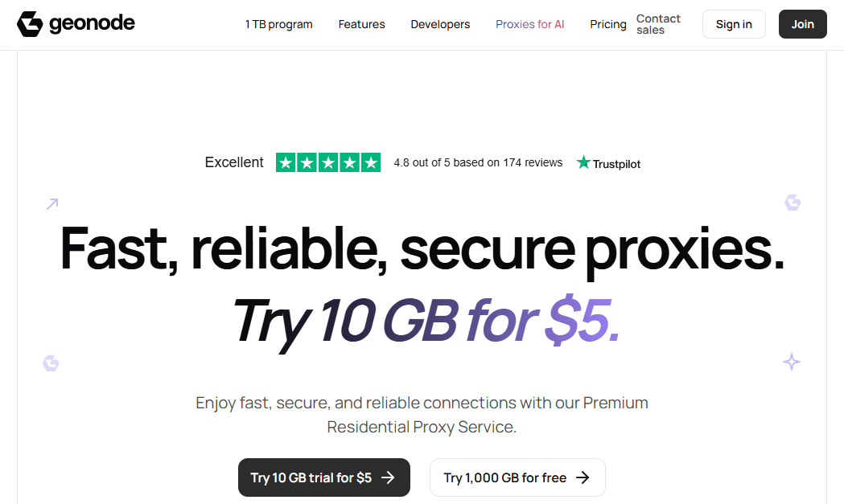Open the 1 TB program menu
The image size is (844, 504).
278,24
